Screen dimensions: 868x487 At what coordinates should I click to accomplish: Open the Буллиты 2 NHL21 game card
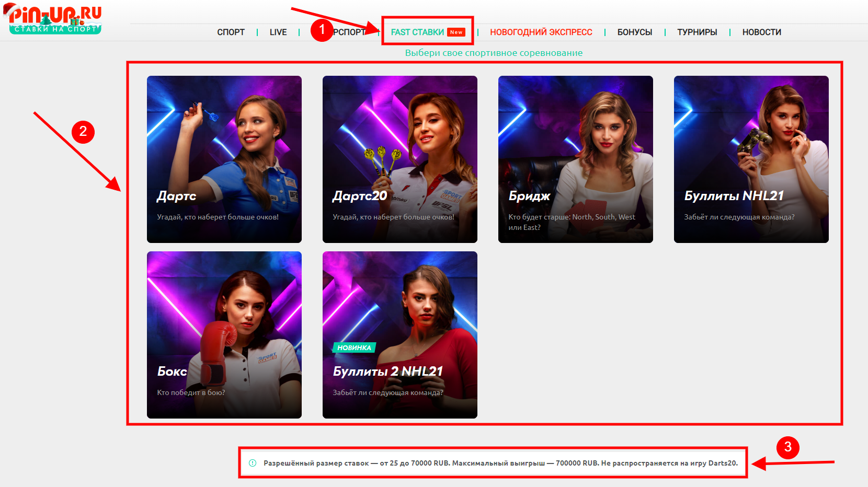400,335
